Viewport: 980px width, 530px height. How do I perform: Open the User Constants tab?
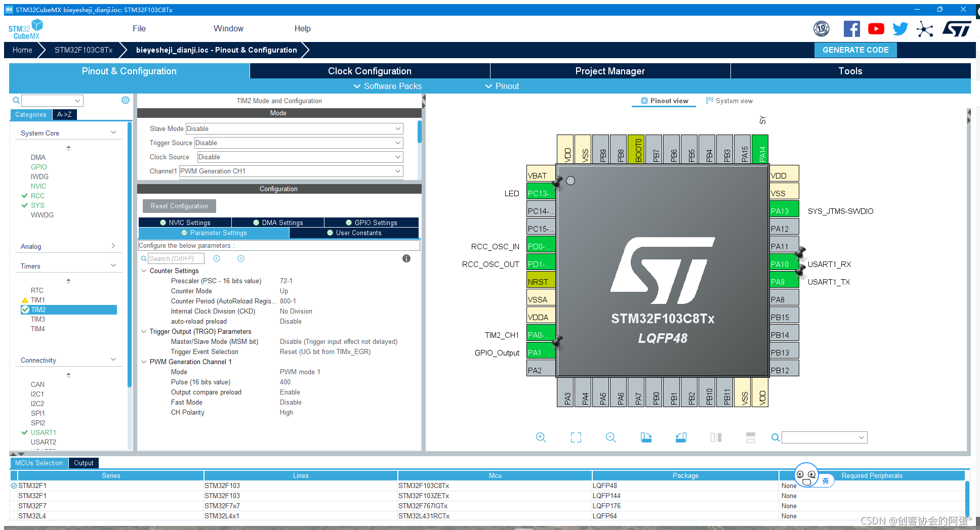(354, 233)
